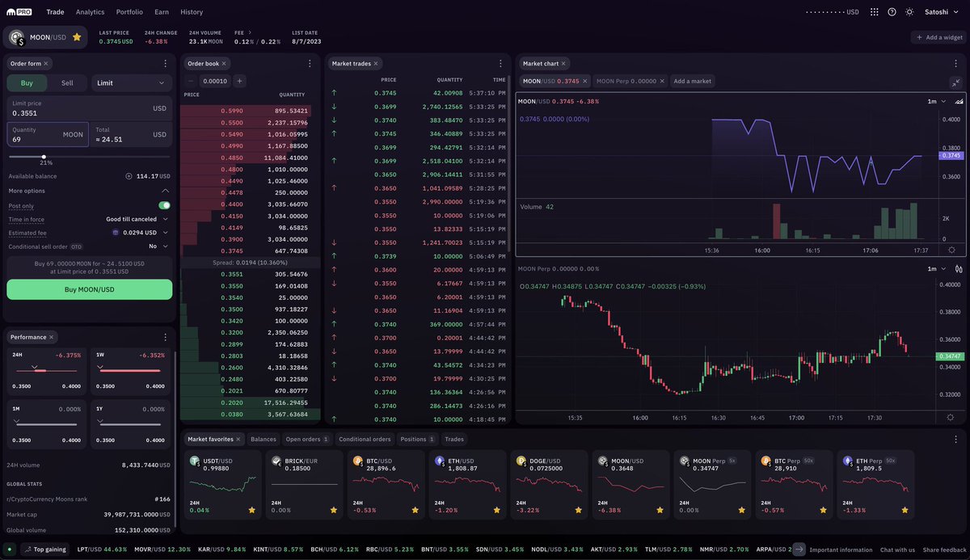
Task: Open MOON/USD chart settings gear
Action: point(951,251)
